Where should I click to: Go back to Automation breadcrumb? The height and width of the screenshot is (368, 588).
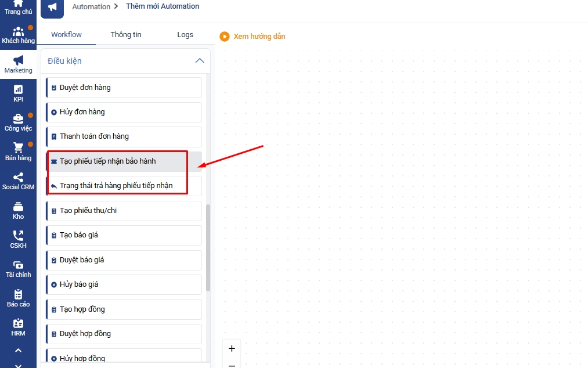[91, 6]
